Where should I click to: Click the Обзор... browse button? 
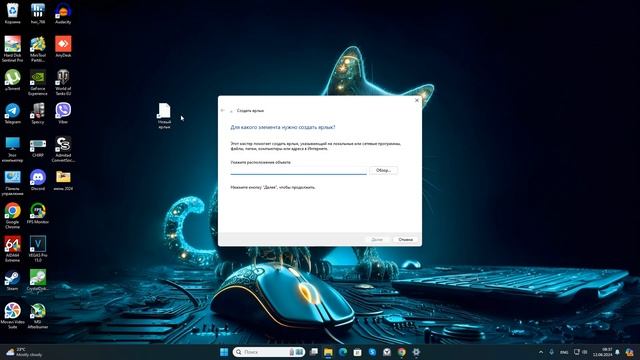coord(383,170)
